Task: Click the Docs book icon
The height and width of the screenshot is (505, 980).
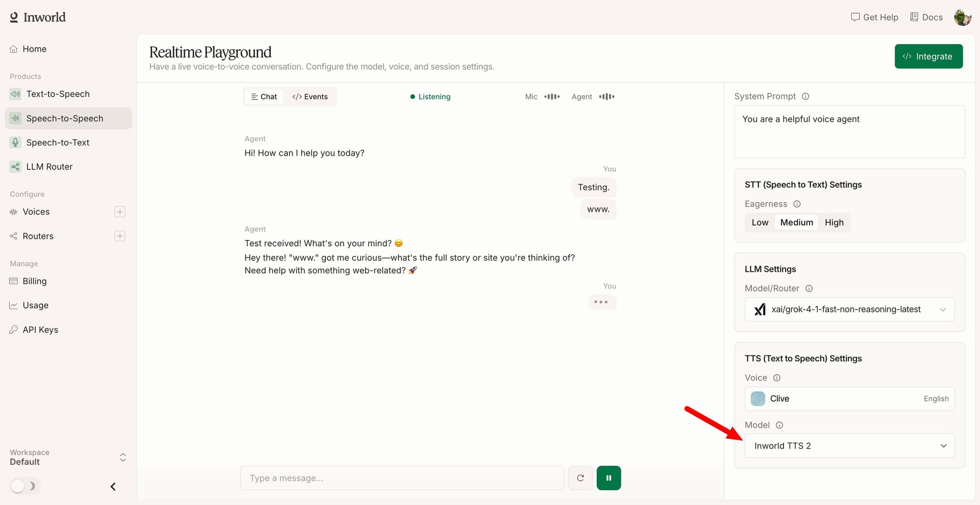Action: (914, 17)
